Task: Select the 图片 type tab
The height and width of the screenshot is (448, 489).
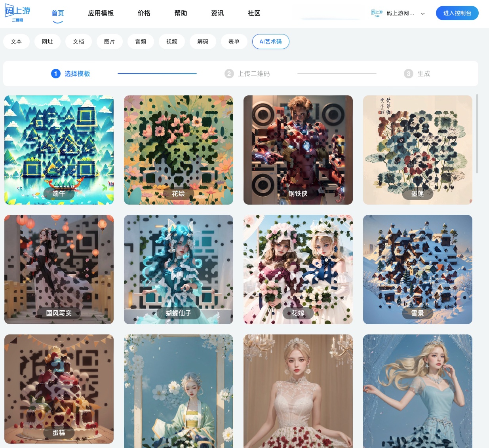Action: [x=110, y=42]
